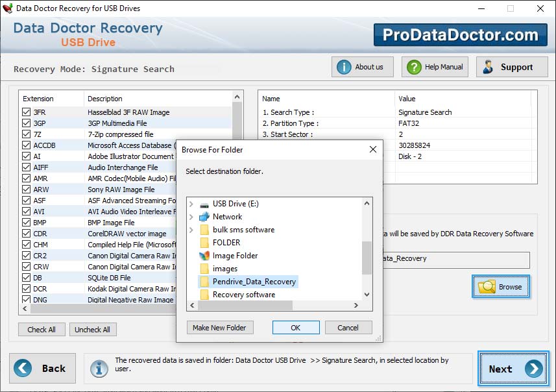Click the About us info icon
Screen dimensions: 556x392
(344, 67)
